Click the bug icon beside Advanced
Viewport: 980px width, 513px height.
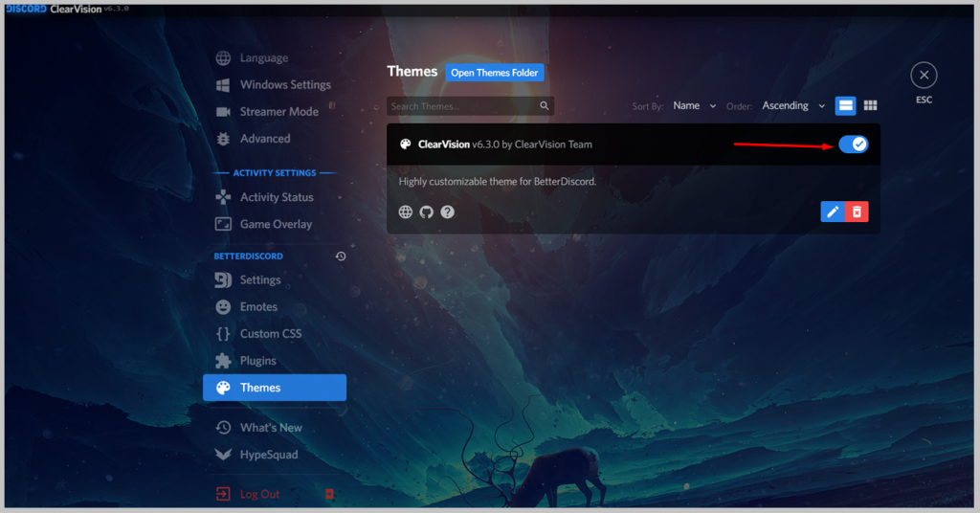click(x=223, y=139)
